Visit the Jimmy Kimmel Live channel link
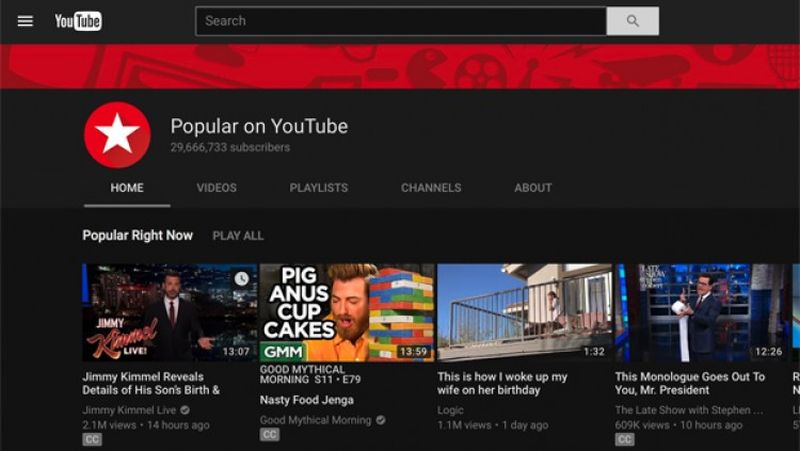800x451 pixels. [129, 410]
